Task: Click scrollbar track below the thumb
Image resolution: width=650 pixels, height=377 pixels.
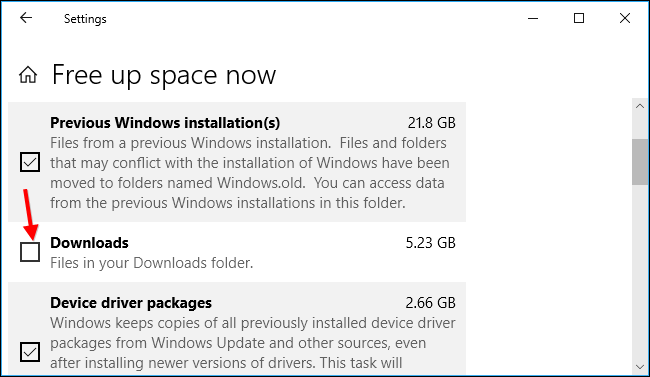Action: tap(640, 272)
